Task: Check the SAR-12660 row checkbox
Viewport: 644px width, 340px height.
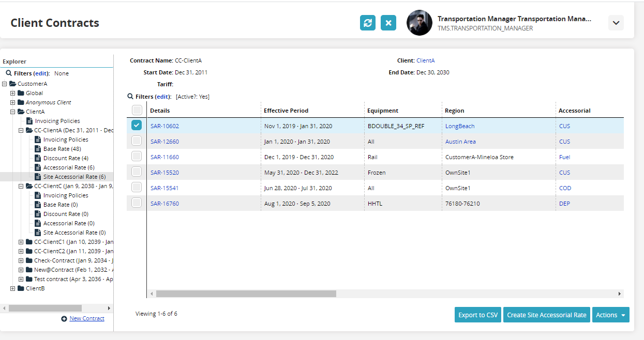Action: [x=137, y=141]
